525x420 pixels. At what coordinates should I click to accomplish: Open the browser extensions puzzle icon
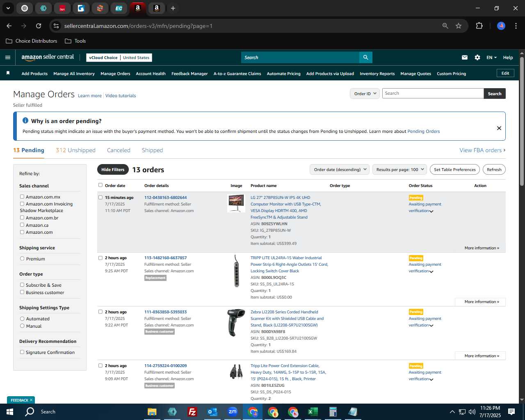pos(479,26)
